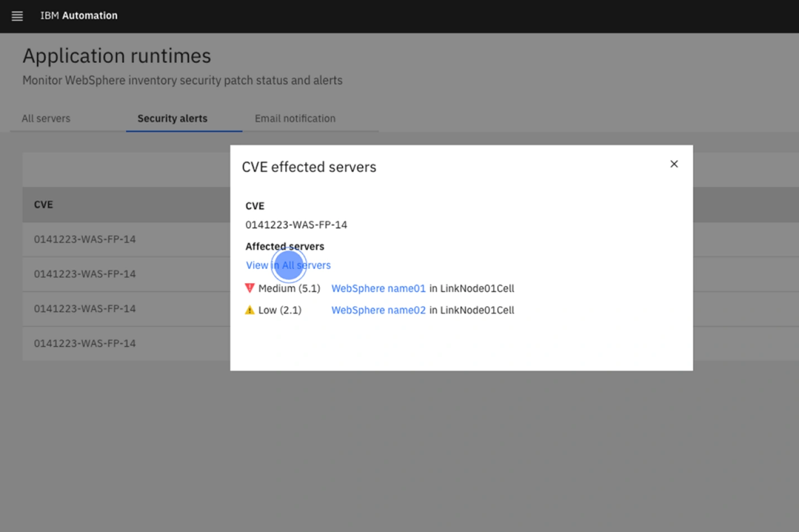Open the WebSphere name01 server link
Image resolution: width=799 pixels, height=532 pixels.
click(378, 288)
